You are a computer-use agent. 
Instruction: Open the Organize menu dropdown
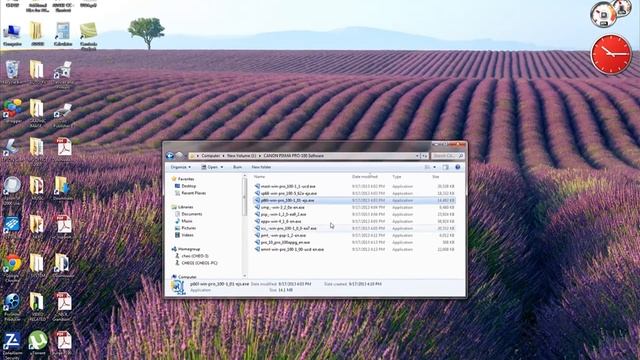click(180, 167)
